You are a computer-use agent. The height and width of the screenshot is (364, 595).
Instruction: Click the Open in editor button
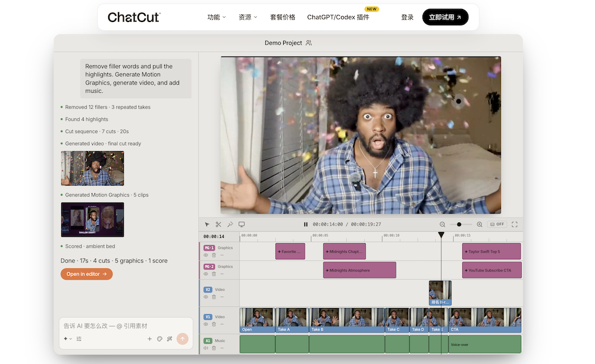pyautogui.click(x=86, y=274)
